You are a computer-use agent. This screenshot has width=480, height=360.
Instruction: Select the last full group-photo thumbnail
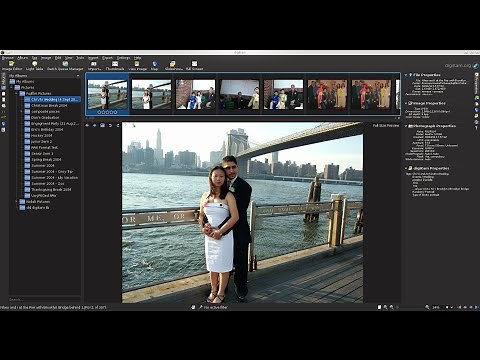tap(371, 94)
